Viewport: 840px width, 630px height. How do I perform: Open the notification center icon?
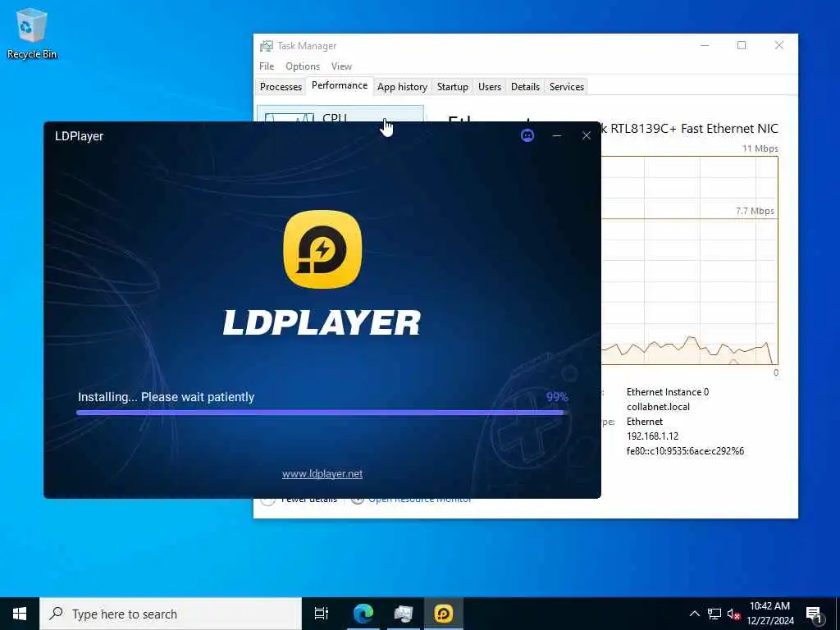[x=815, y=614]
